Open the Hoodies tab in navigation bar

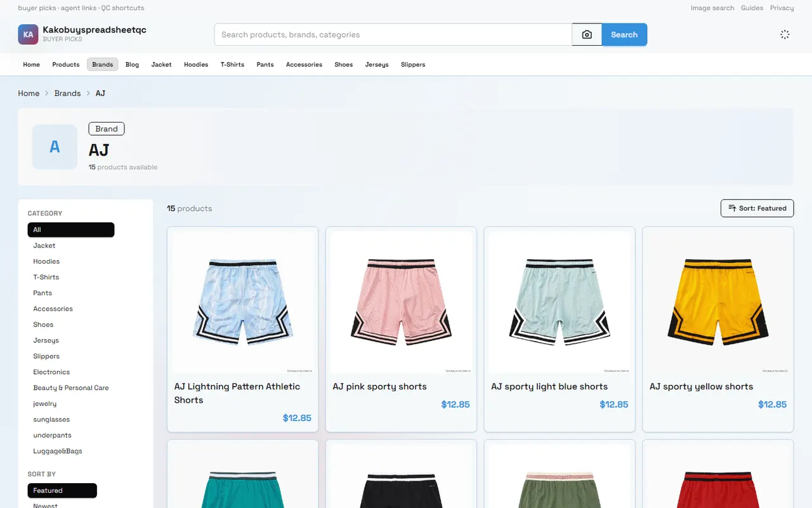pos(196,65)
